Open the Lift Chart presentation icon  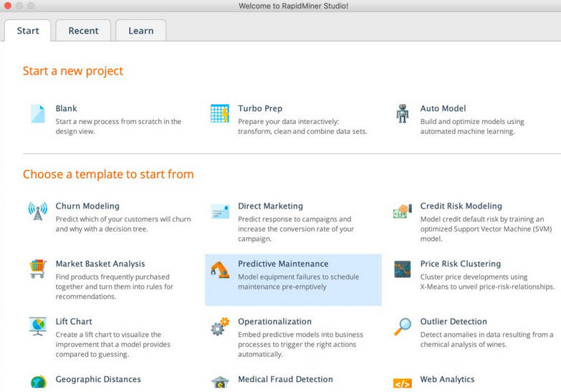[37, 327]
